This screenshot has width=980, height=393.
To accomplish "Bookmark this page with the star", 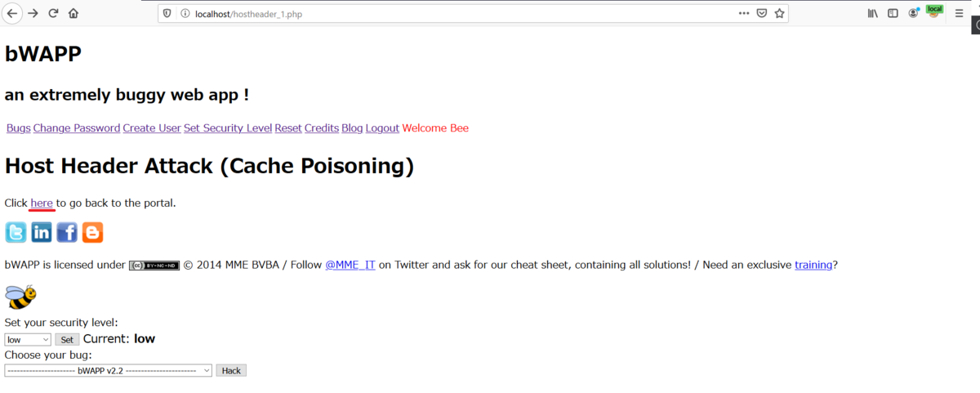I will [779, 13].
